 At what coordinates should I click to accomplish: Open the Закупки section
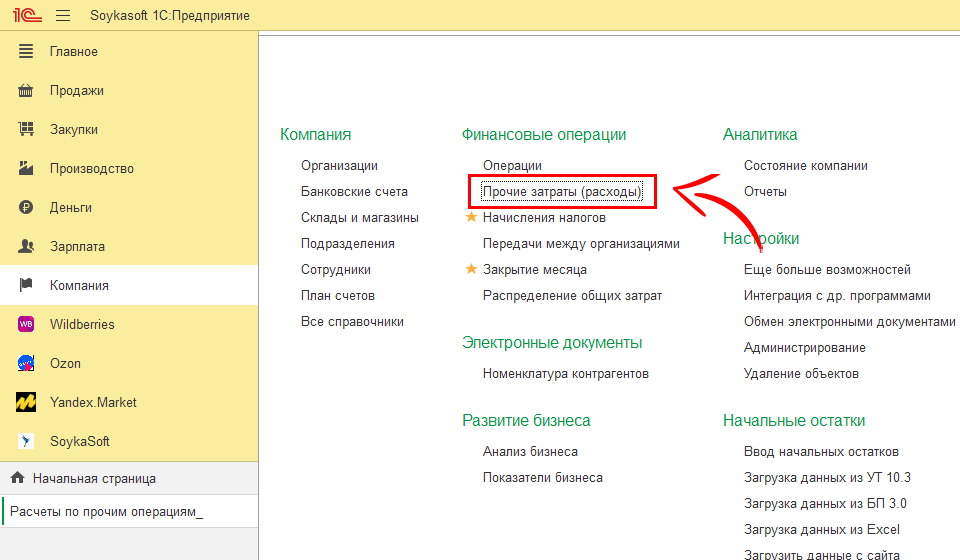tap(74, 129)
